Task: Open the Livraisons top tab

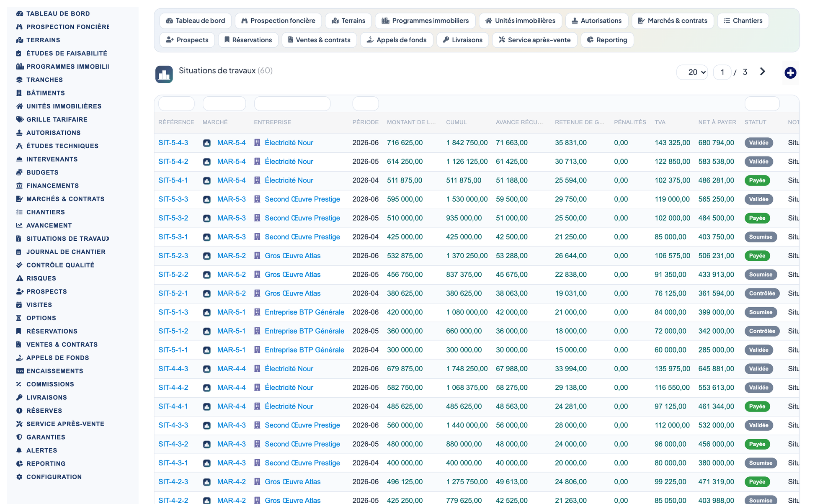Action: pos(462,40)
